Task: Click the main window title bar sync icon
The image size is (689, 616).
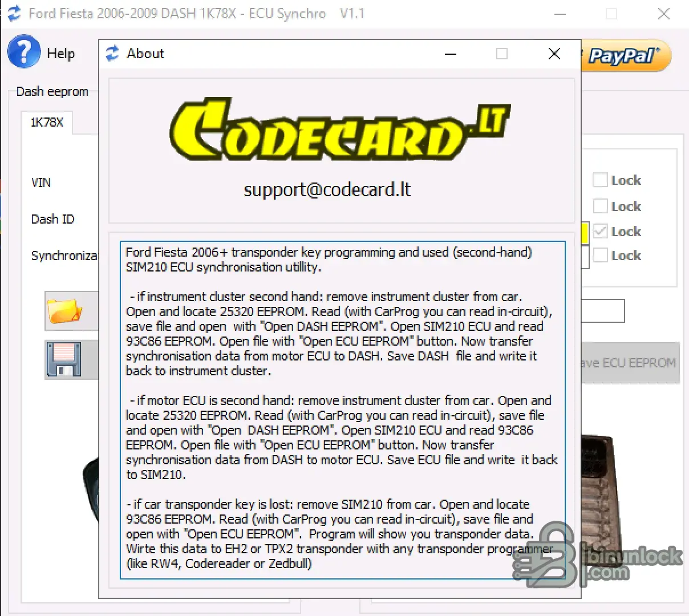Action: [x=14, y=13]
